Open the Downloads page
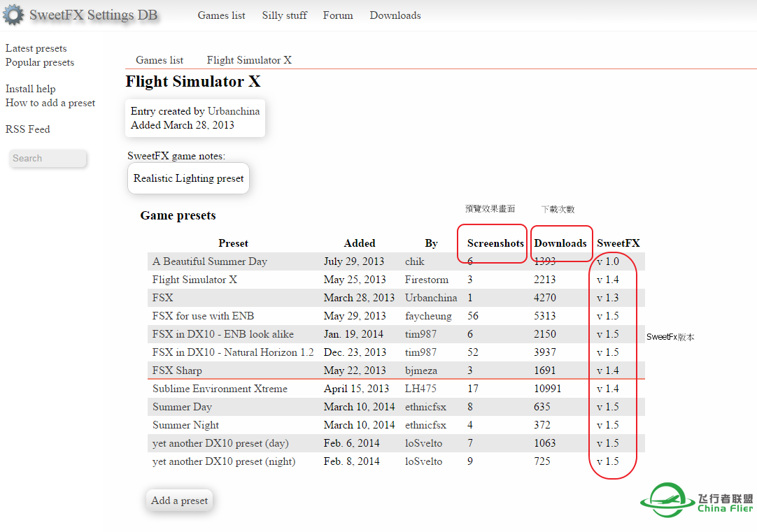 [395, 15]
